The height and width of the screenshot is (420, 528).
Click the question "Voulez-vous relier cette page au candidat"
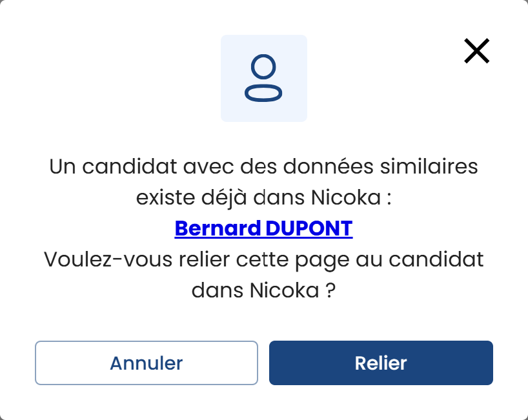pyautogui.click(x=263, y=260)
